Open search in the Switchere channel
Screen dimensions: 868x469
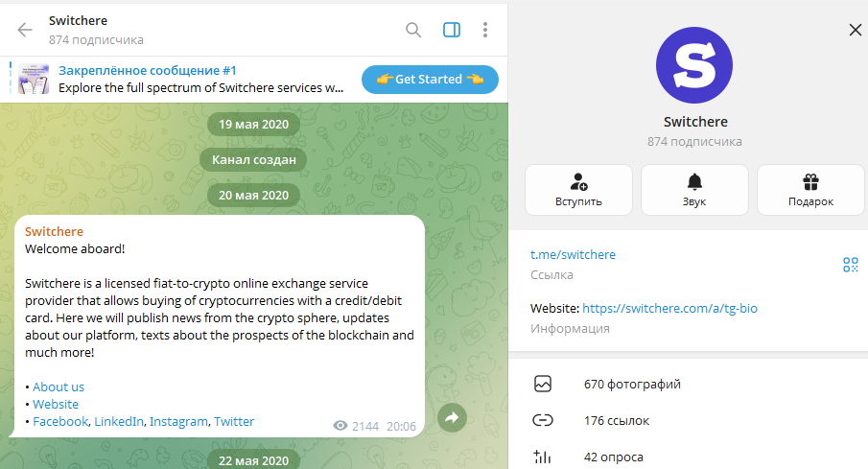(x=413, y=30)
